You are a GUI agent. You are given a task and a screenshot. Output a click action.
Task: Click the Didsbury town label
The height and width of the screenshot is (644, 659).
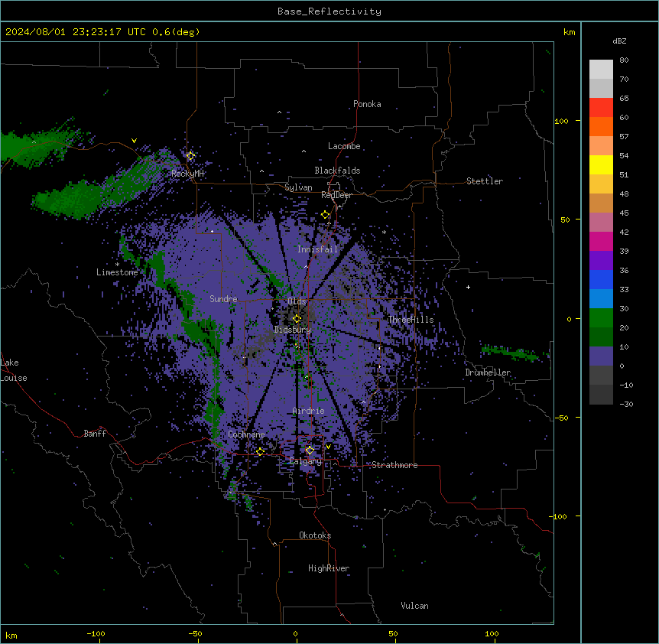point(293,330)
